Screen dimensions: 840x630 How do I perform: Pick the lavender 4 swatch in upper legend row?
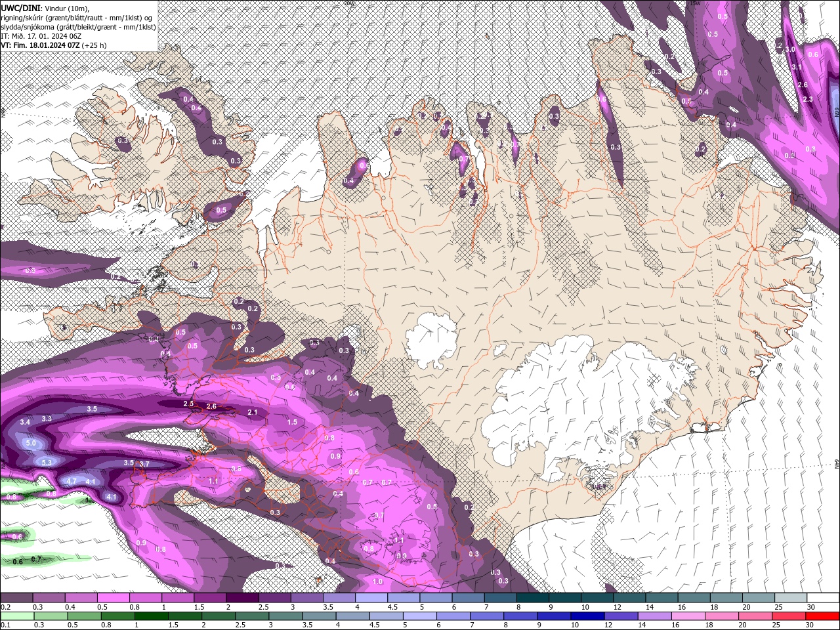click(x=371, y=598)
